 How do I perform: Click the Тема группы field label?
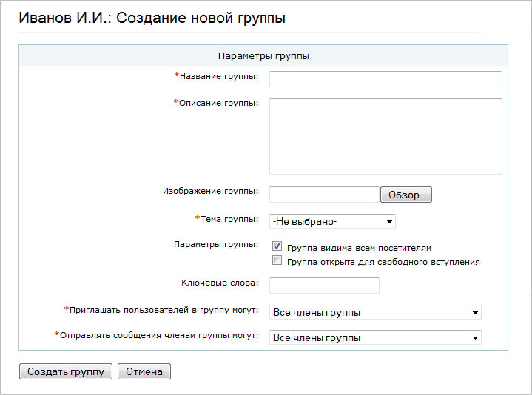(229, 219)
